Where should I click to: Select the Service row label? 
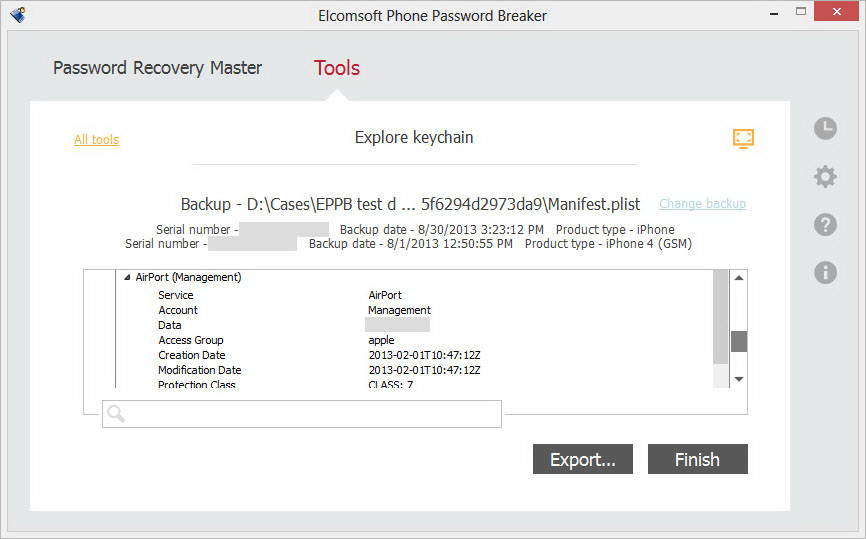176,295
